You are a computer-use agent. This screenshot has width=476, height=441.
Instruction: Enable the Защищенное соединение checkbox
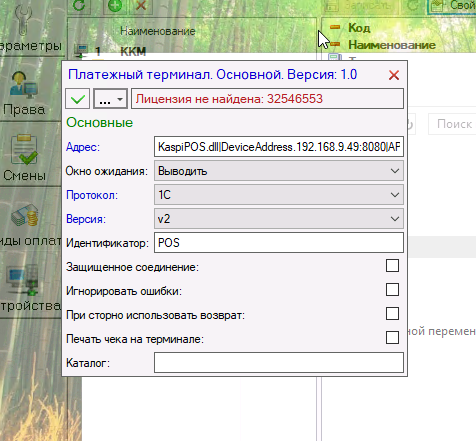pos(392,266)
